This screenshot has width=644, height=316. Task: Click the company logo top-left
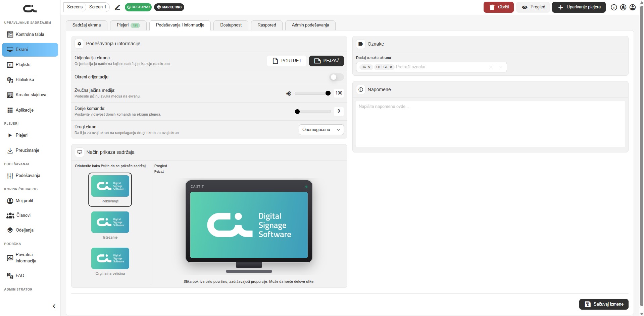click(x=30, y=8)
